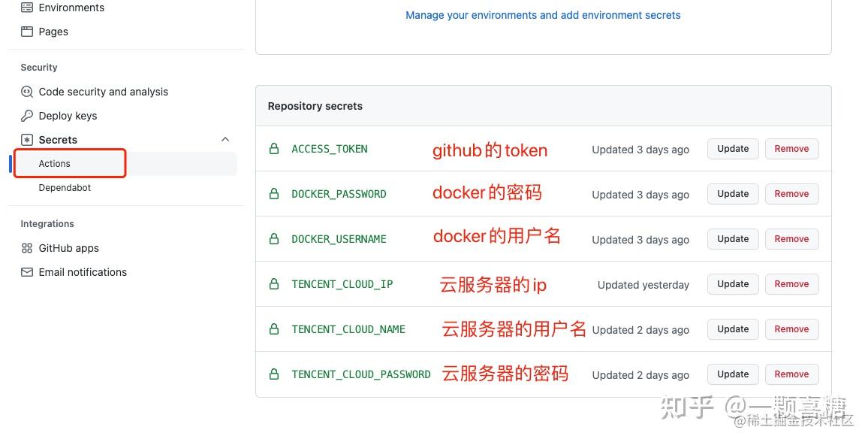The height and width of the screenshot is (442, 868).
Task: Select Dependabot under Secrets
Action: tap(65, 187)
